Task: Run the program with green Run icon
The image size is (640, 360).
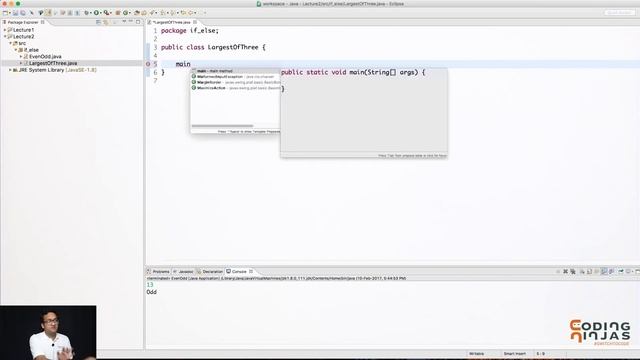Action: [97, 13]
